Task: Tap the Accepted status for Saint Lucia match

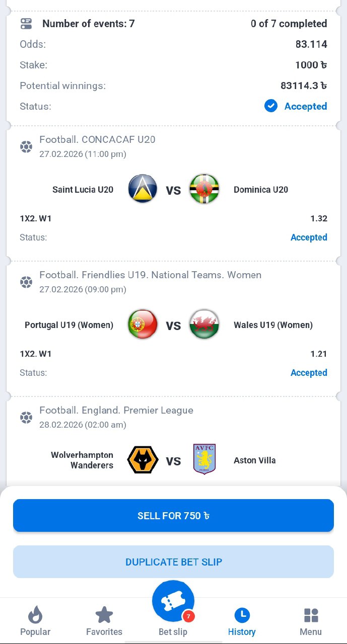Action: click(308, 237)
